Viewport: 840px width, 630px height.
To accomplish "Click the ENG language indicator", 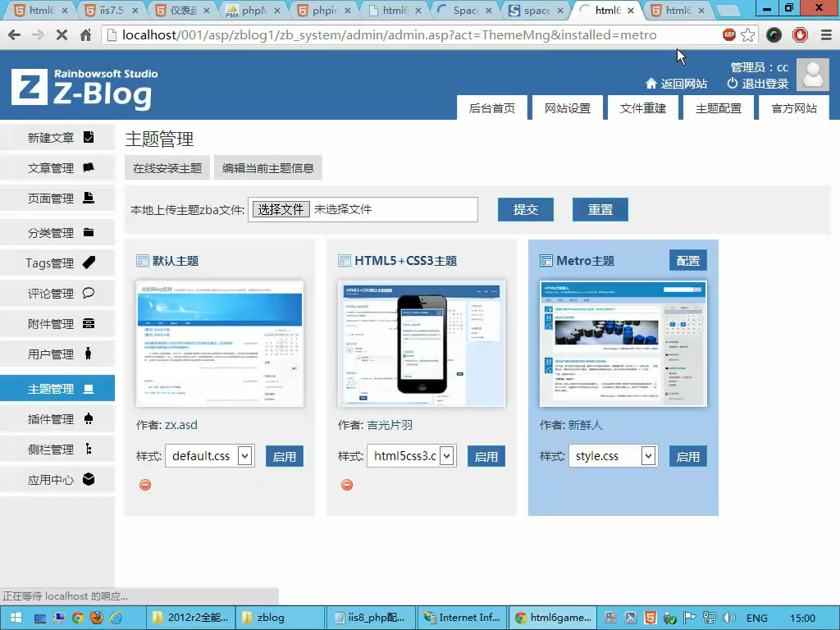I will [757, 618].
